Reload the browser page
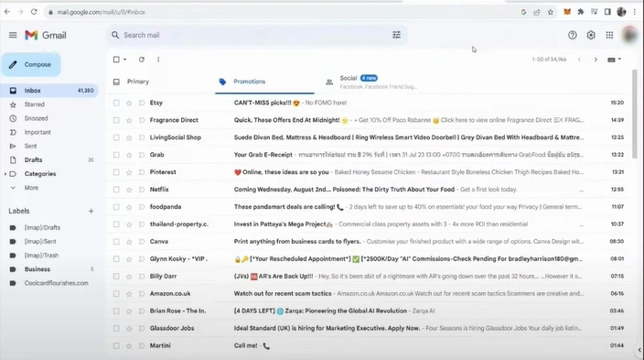644x360 pixels. [x=34, y=12]
